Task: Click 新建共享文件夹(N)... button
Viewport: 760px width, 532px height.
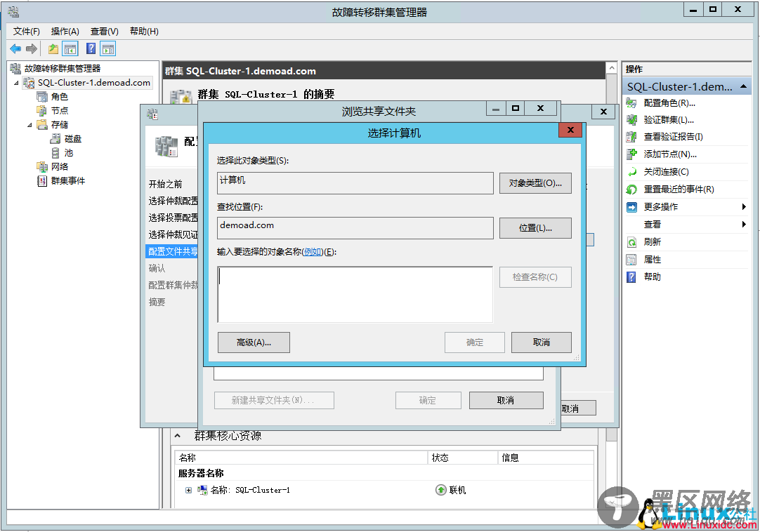Action: click(x=274, y=401)
